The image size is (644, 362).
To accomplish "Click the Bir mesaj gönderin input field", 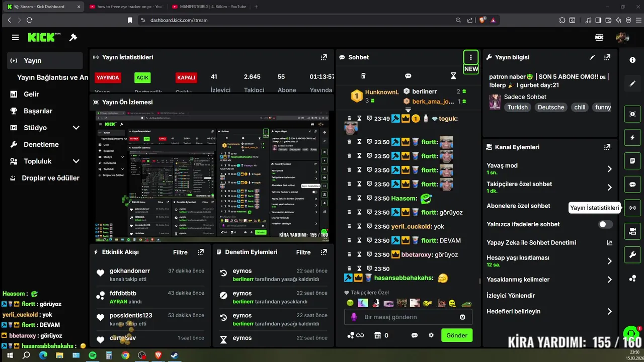I will click(x=408, y=317).
